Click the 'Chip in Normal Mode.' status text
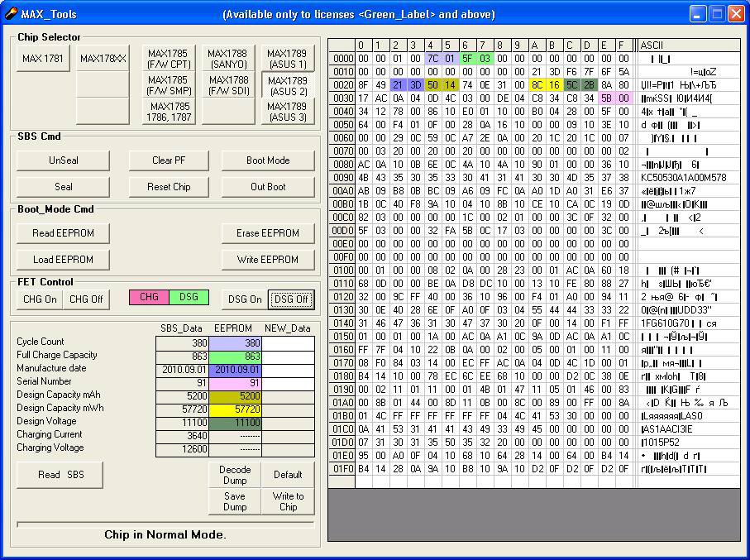 (x=165, y=534)
